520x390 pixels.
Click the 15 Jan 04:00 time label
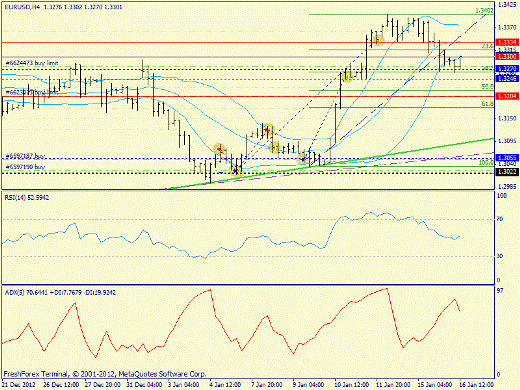point(435,384)
